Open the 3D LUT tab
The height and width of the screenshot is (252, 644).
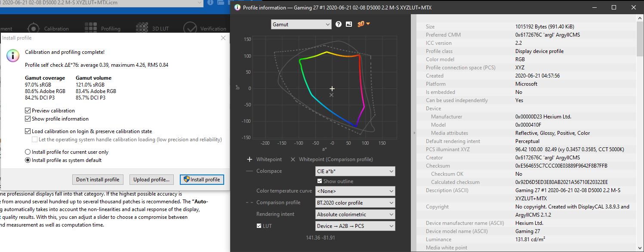[x=153, y=29]
